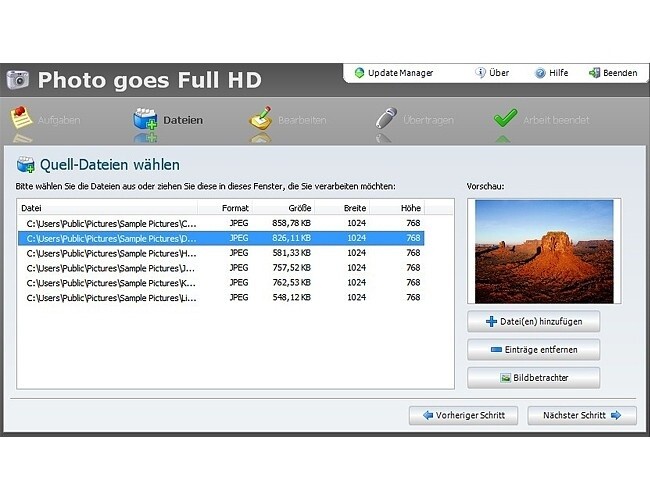650x500 pixels.
Task: Exit via the Beenden button
Action: 612,73
